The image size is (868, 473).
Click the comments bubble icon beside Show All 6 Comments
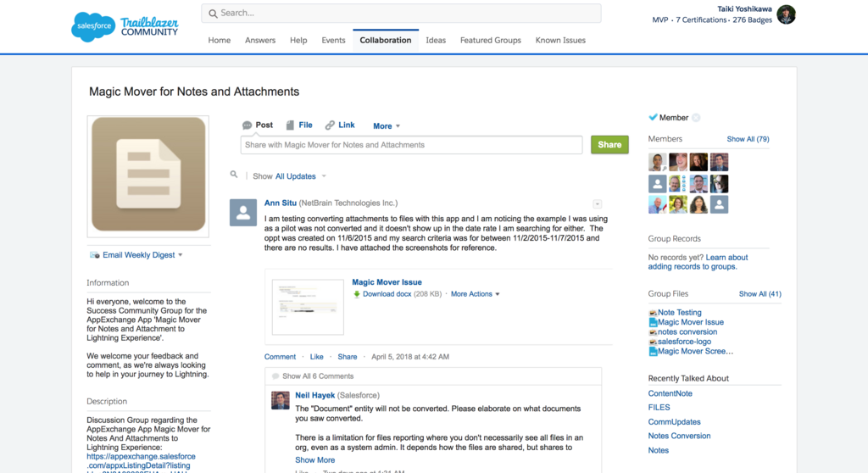tap(275, 376)
